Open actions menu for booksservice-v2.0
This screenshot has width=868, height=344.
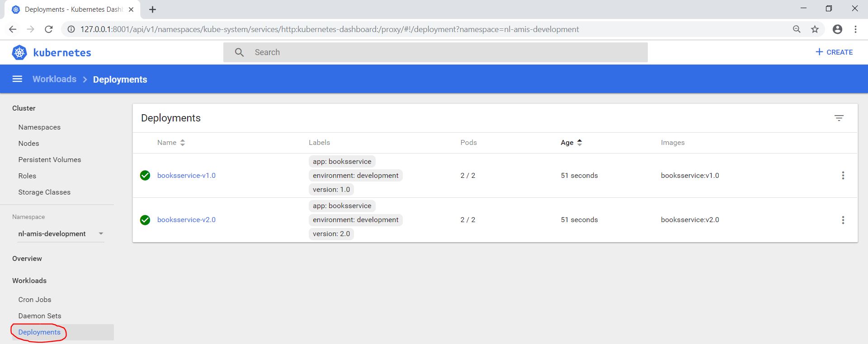[843, 220]
